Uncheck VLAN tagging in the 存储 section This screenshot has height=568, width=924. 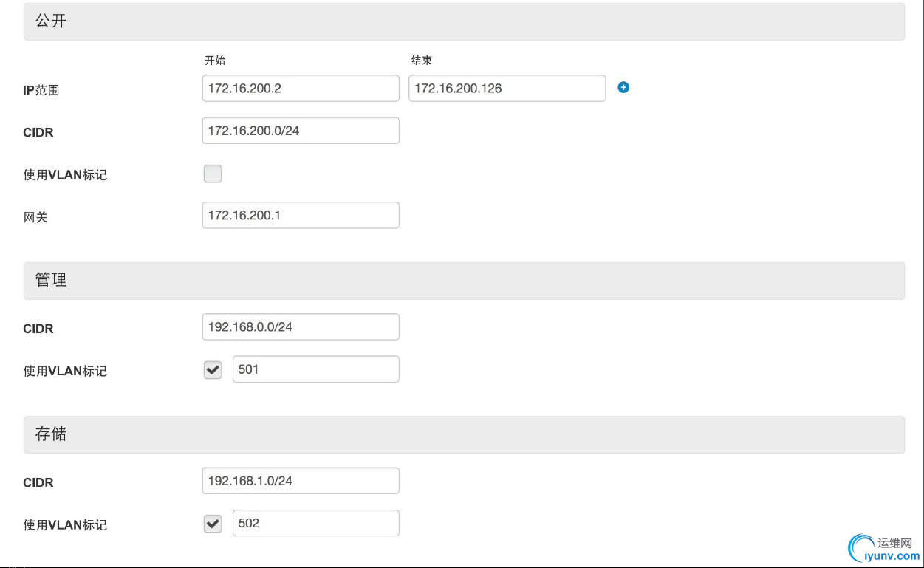pyautogui.click(x=213, y=524)
